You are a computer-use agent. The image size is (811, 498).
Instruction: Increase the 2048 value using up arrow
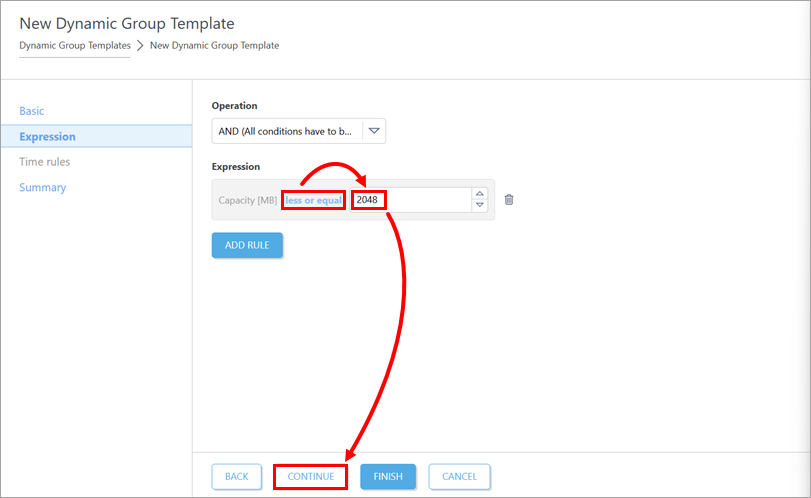pos(480,194)
